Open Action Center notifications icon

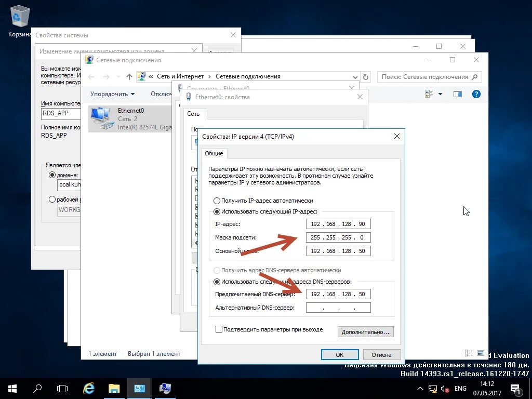(515, 389)
